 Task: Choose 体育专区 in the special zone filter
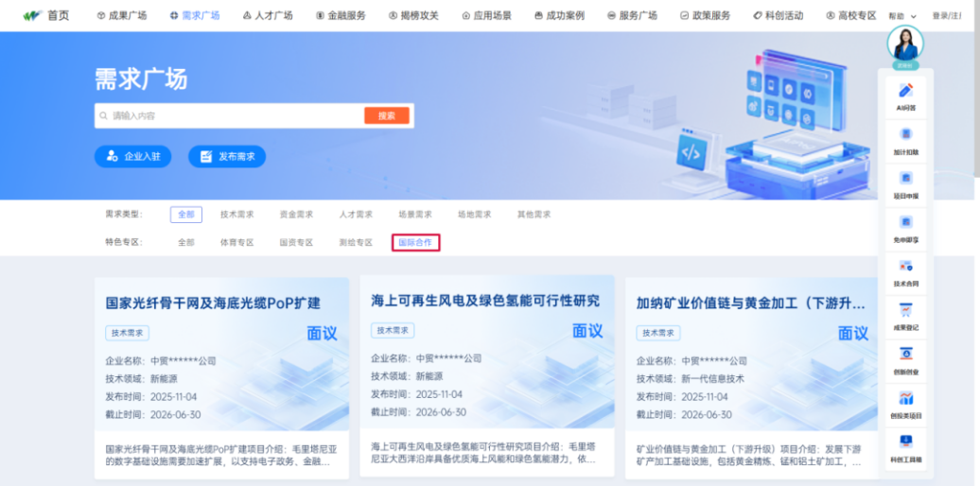click(x=236, y=243)
